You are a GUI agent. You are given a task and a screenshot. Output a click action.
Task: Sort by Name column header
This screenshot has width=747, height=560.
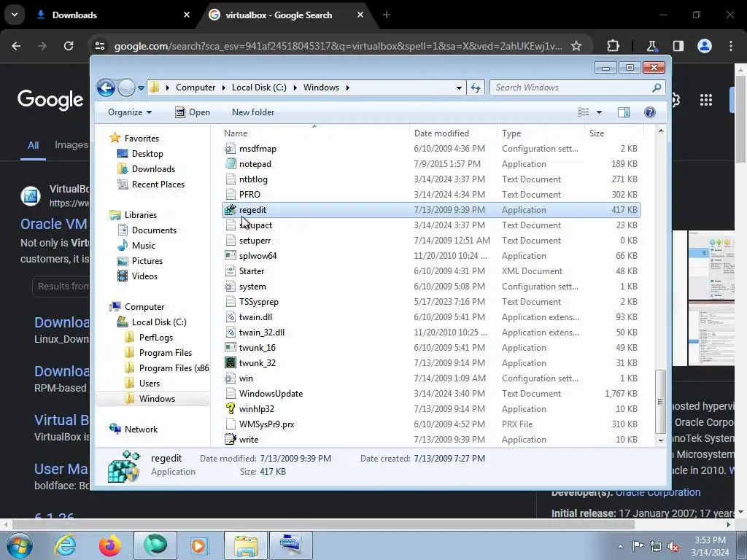tap(314, 133)
